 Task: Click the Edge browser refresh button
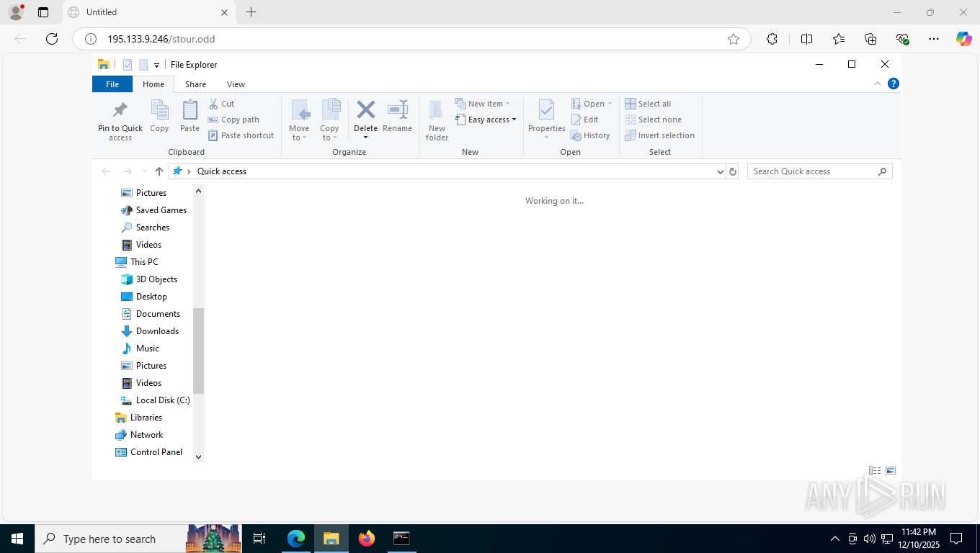pyautogui.click(x=52, y=39)
